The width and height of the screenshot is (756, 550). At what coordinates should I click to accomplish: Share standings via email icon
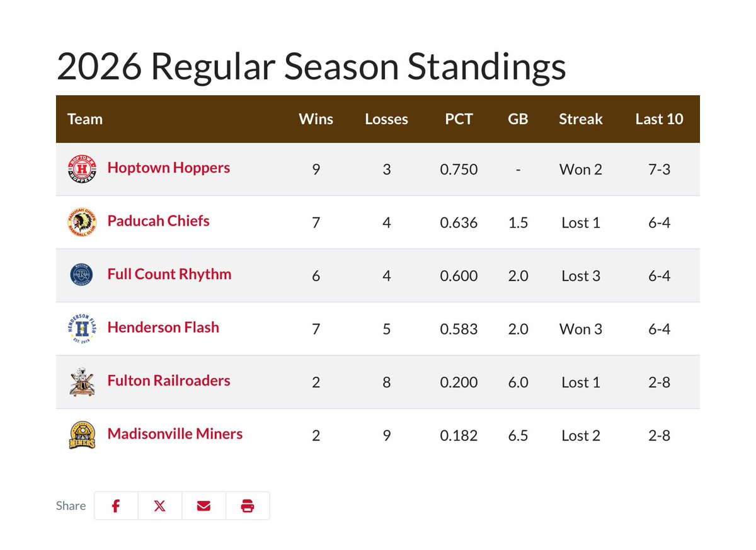203,506
